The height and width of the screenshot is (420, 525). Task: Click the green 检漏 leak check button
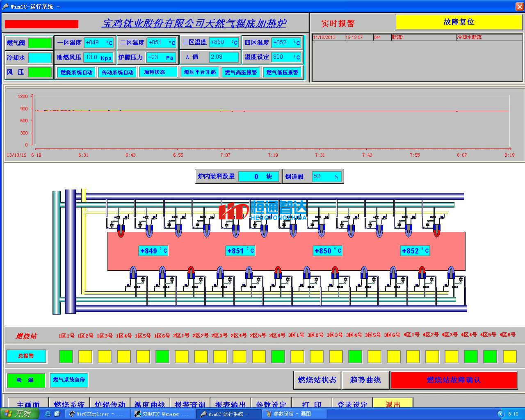[26, 380]
